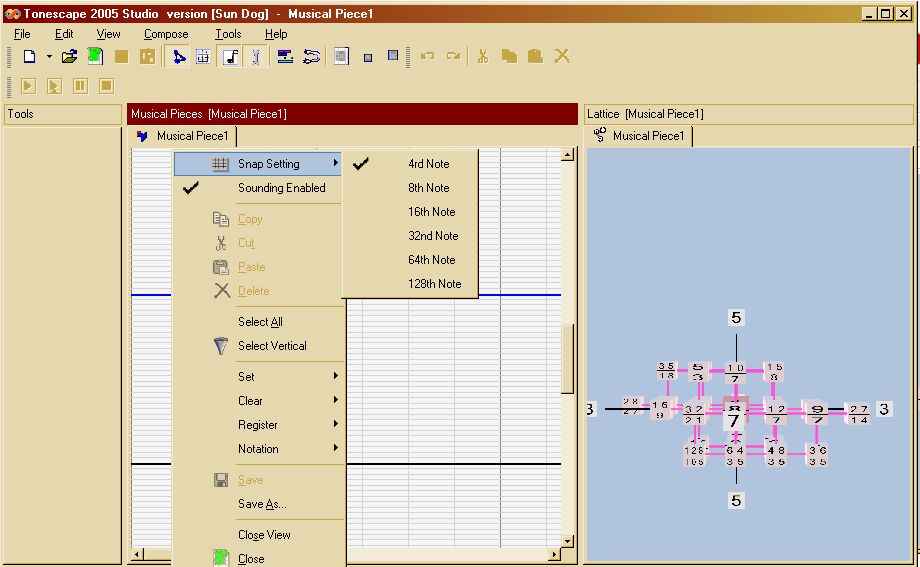Click the 27/14 ratio node in lattice
Viewport: 920px width, 567px height.
pyautogui.click(x=859, y=414)
